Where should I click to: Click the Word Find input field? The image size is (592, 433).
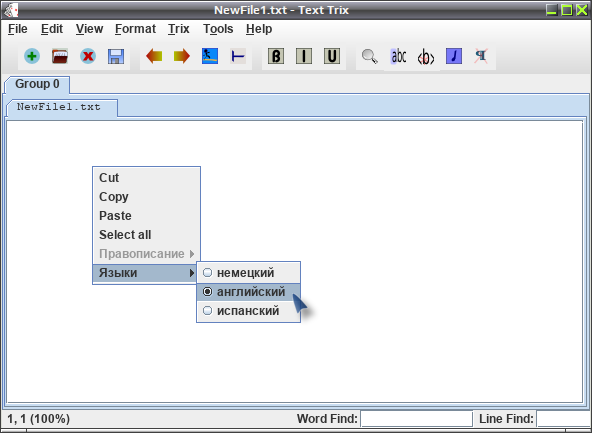tap(416, 419)
